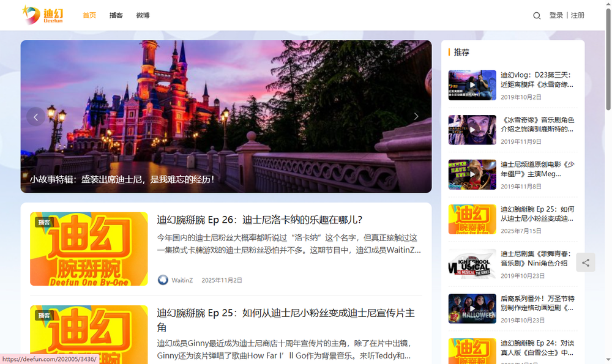Play the 万圣节 halloween short film video
The width and height of the screenshot is (612, 364).
coord(472,309)
